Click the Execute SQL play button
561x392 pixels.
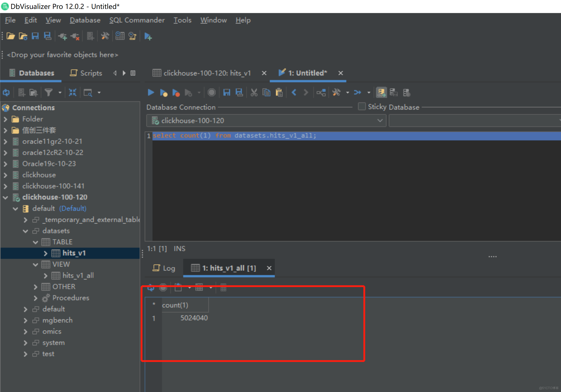(151, 93)
